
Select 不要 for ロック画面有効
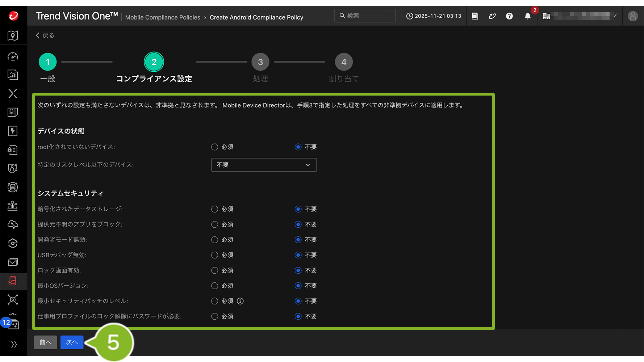coord(298,270)
